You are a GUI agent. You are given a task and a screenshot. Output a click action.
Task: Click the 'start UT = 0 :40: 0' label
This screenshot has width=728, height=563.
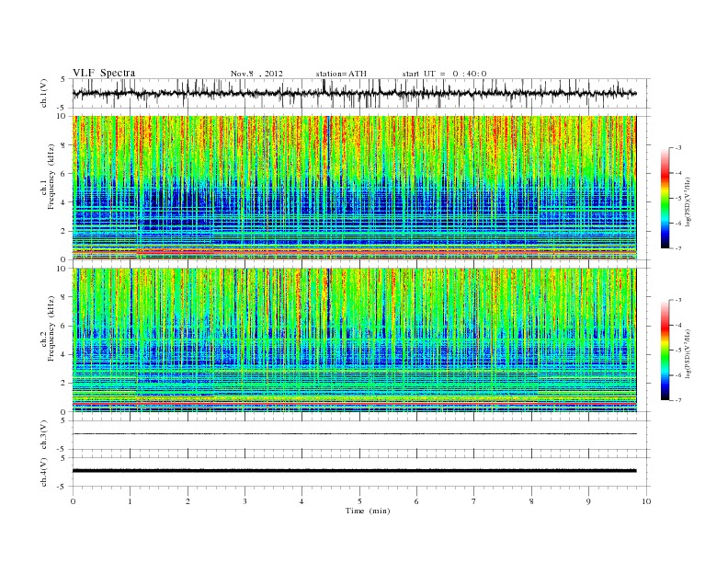[x=444, y=74]
